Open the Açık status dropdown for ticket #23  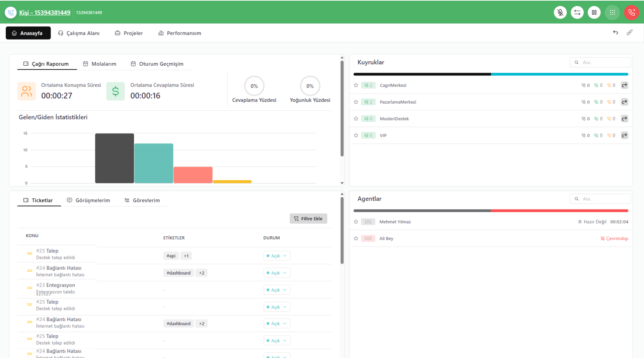tap(277, 290)
